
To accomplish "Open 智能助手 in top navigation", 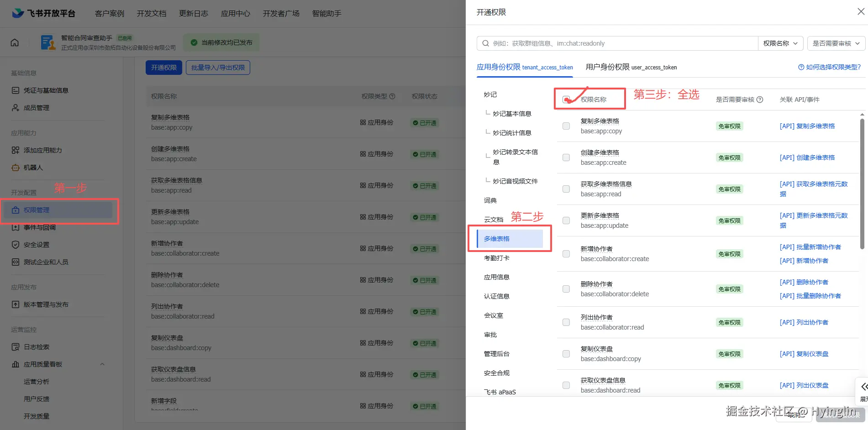I will click(x=327, y=13).
